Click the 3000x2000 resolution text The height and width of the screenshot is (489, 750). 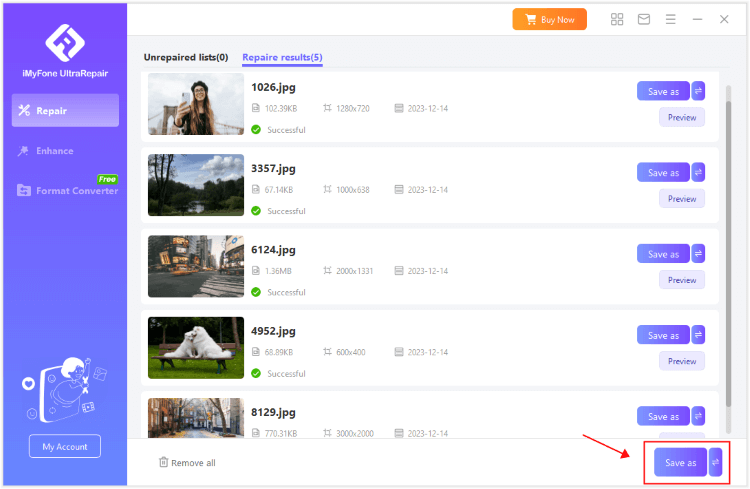355,433
